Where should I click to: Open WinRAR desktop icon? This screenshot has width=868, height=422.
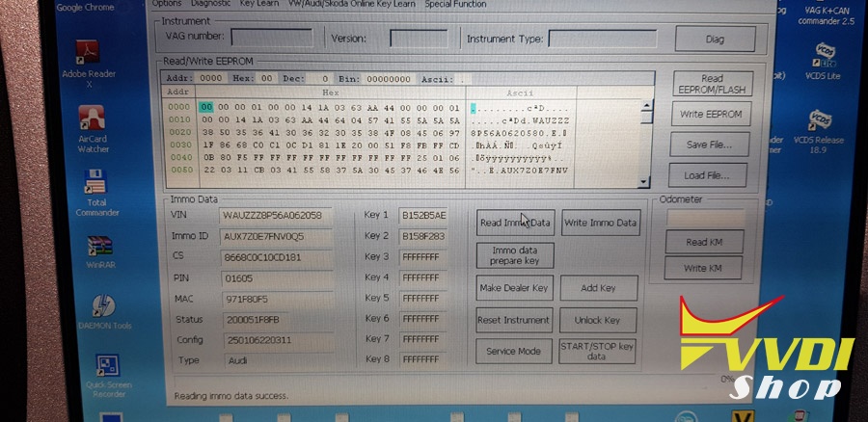(100, 252)
